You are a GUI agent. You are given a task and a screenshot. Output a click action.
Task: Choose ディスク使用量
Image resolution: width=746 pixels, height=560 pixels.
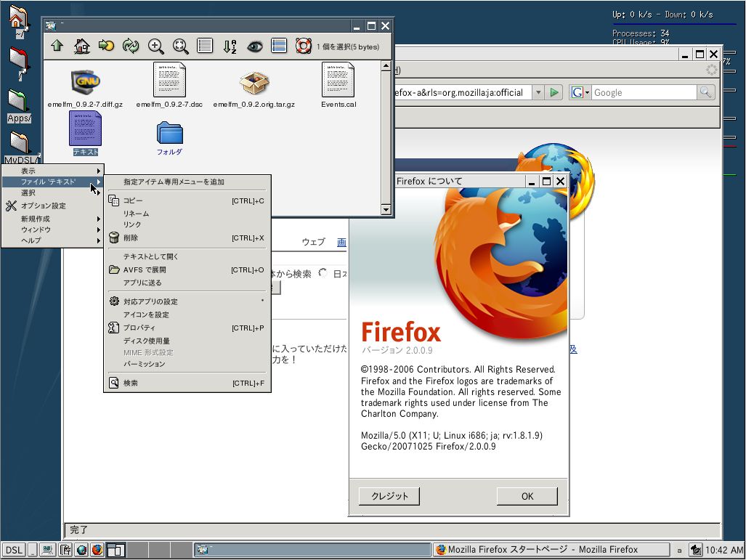[187, 341]
